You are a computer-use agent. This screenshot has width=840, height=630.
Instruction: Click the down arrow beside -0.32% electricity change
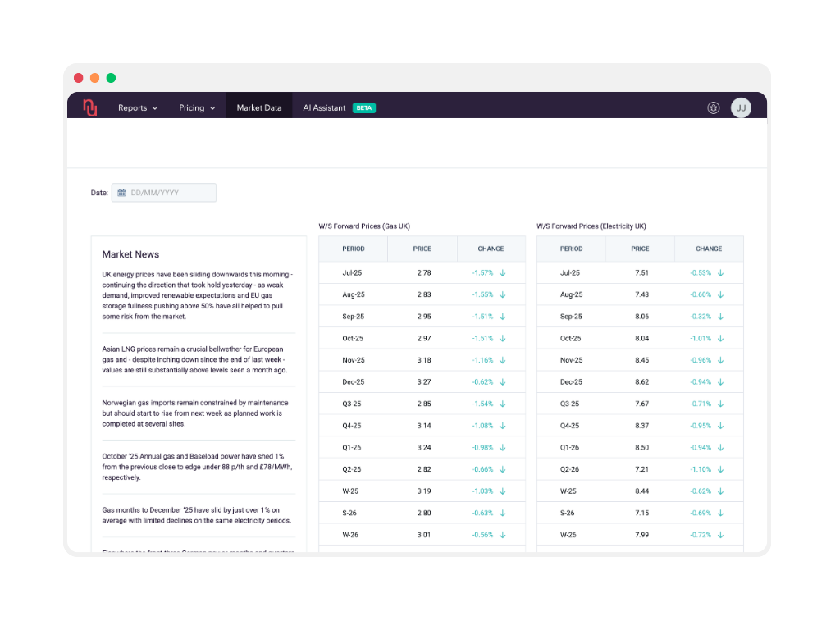tap(720, 317)
